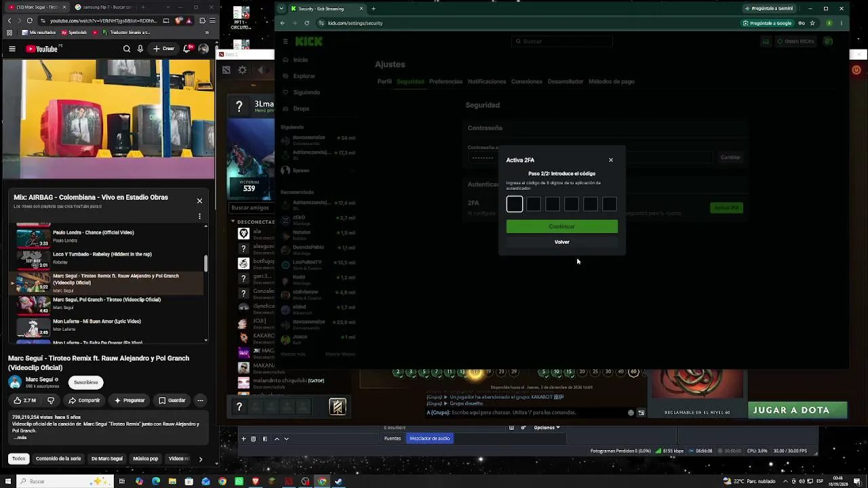Click Pregúntale a Gemini in Chrome
868x488 pixels.
coord(768,9)
